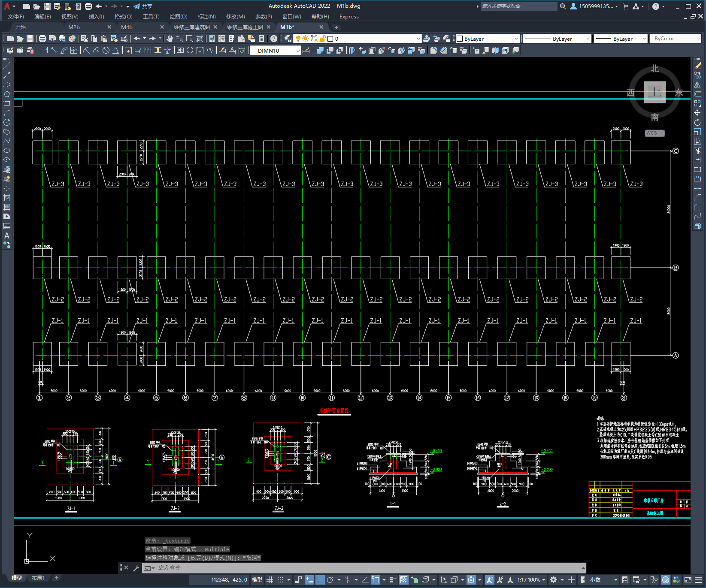
Task: Open the Help question mark in standard toolbar
Action: 274,39
